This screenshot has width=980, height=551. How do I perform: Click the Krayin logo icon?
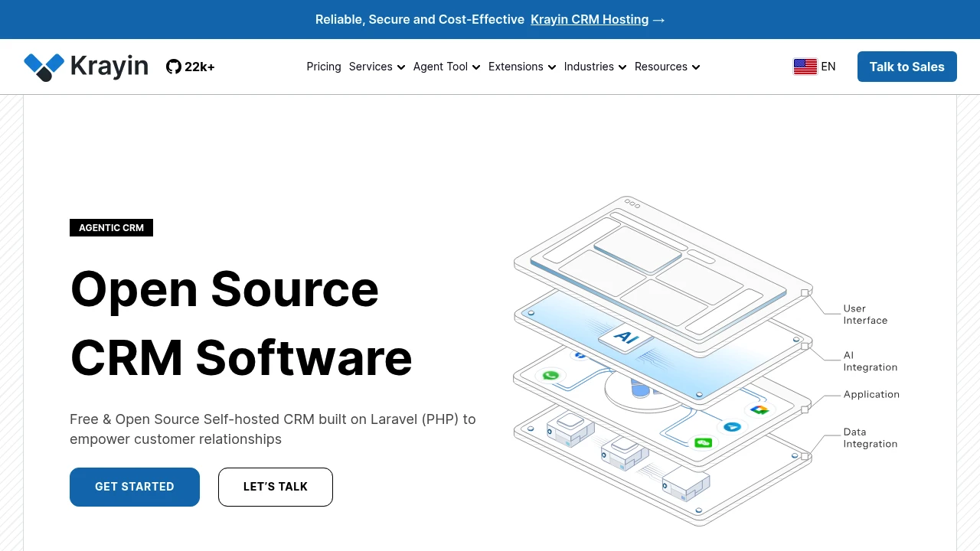(x=44, y=67)
